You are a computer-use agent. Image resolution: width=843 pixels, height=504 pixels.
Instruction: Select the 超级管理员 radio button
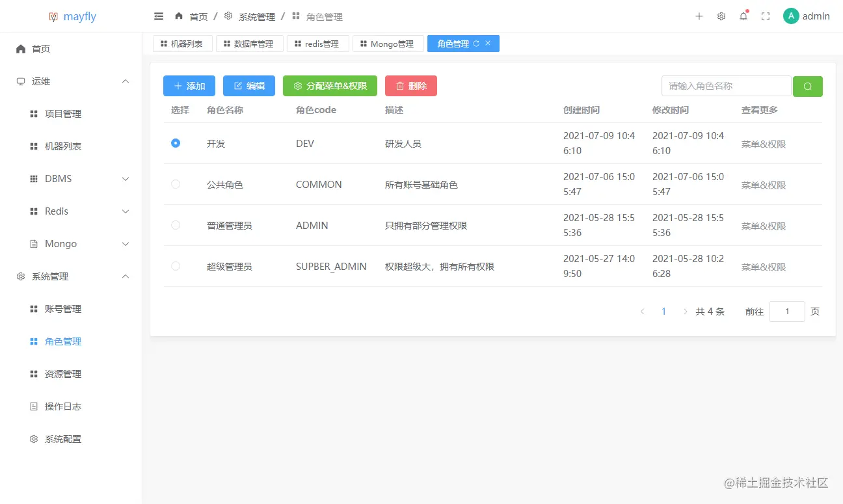point(175,266)
